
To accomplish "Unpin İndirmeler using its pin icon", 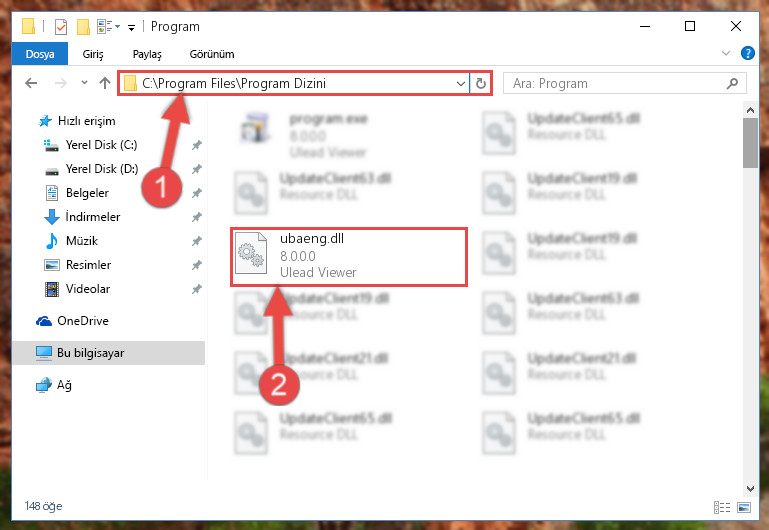I will click(197, 217).
